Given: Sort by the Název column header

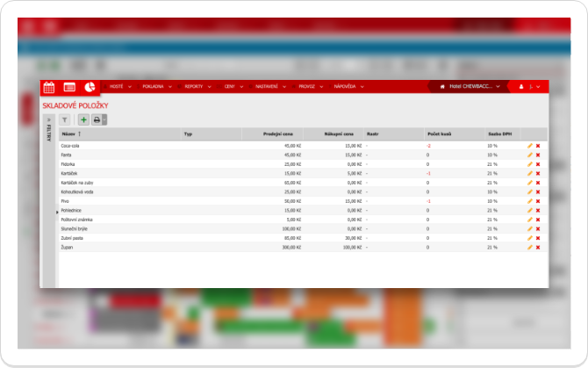Looking at the screenshot, I should coord(70,134).
